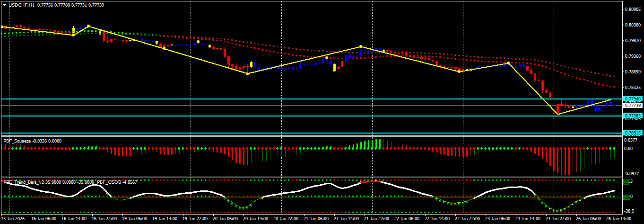The width and height of the screenshot is (644, 224).
Task: Click the 22 Jan 14:00 time label
Action: coord(437,219)
